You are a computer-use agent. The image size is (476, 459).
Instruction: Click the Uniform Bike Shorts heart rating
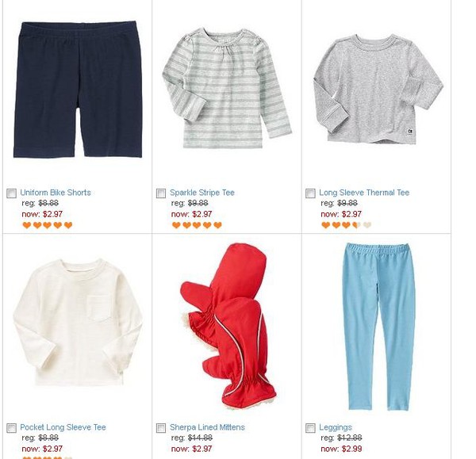point(48,225)
